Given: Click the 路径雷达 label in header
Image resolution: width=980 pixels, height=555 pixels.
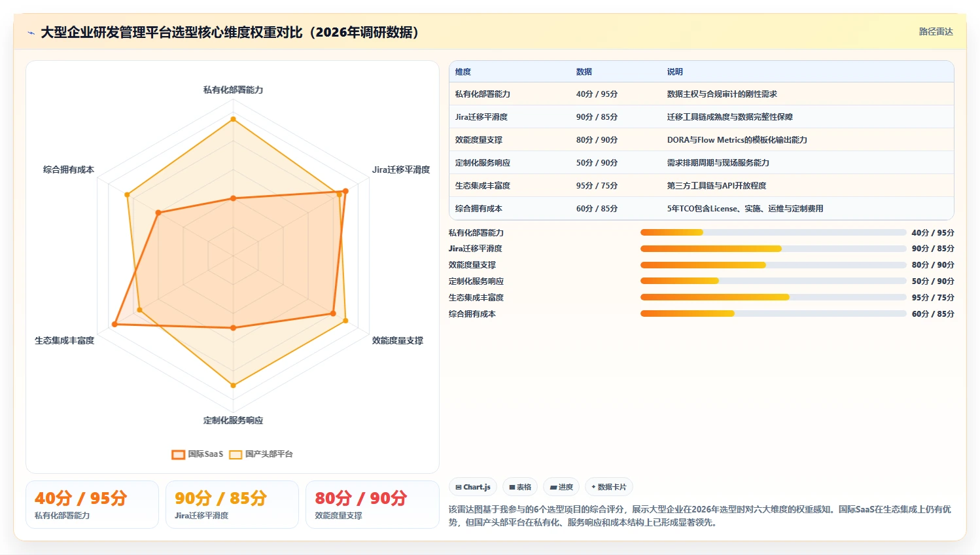Looking at the screenshot, I should pyautogui.click(x=936, y=31).
